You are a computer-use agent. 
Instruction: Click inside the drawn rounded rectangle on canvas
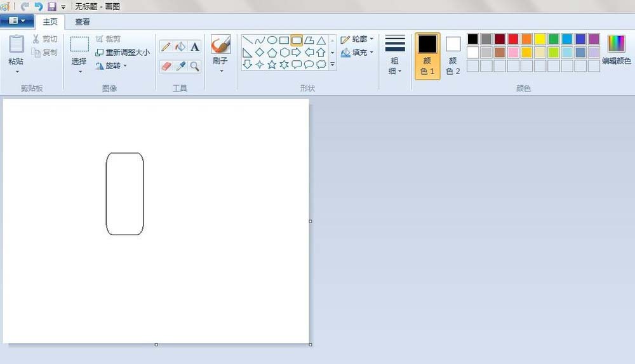pyautogui.click(x=124, y=193)
